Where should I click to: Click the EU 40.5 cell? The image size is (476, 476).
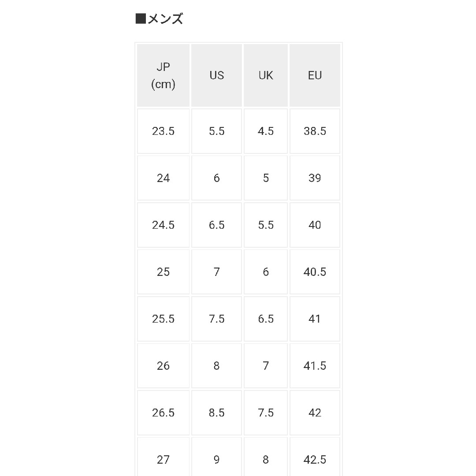tap(315, 272)
